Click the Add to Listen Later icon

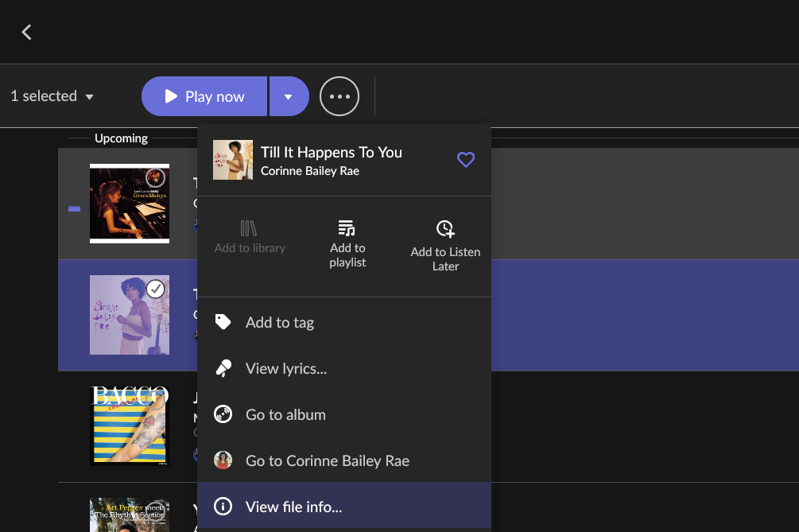click(445, 230)
